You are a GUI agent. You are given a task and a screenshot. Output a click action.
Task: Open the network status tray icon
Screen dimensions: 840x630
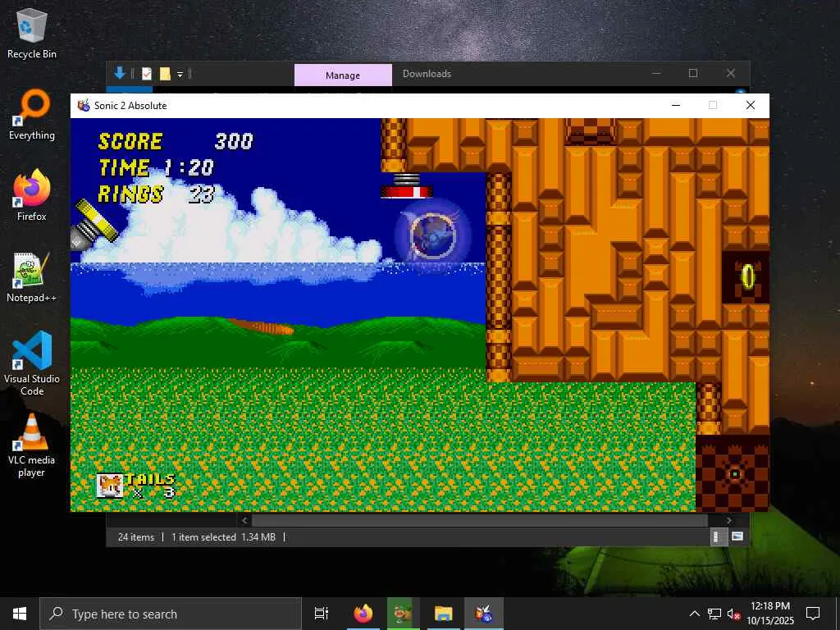pos(714,614)
